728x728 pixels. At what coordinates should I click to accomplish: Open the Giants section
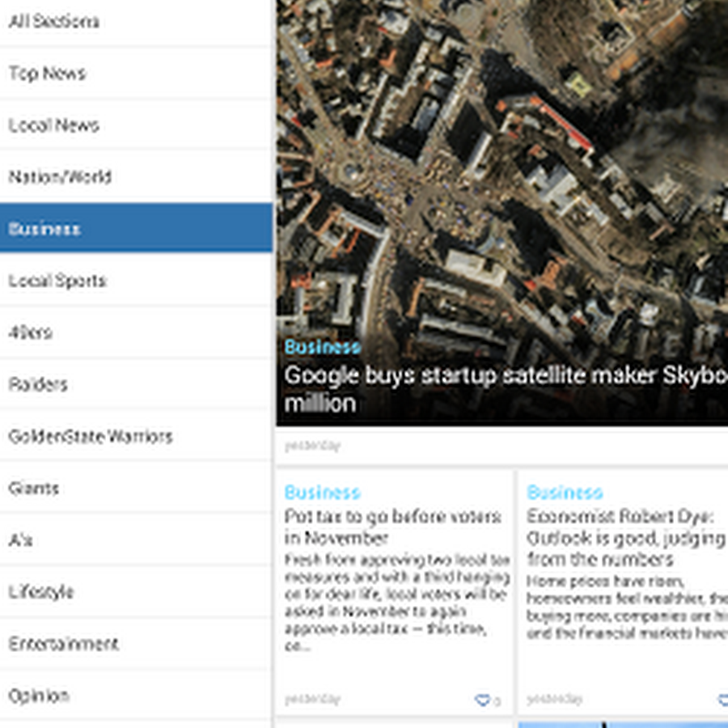[x=136, y=488]
